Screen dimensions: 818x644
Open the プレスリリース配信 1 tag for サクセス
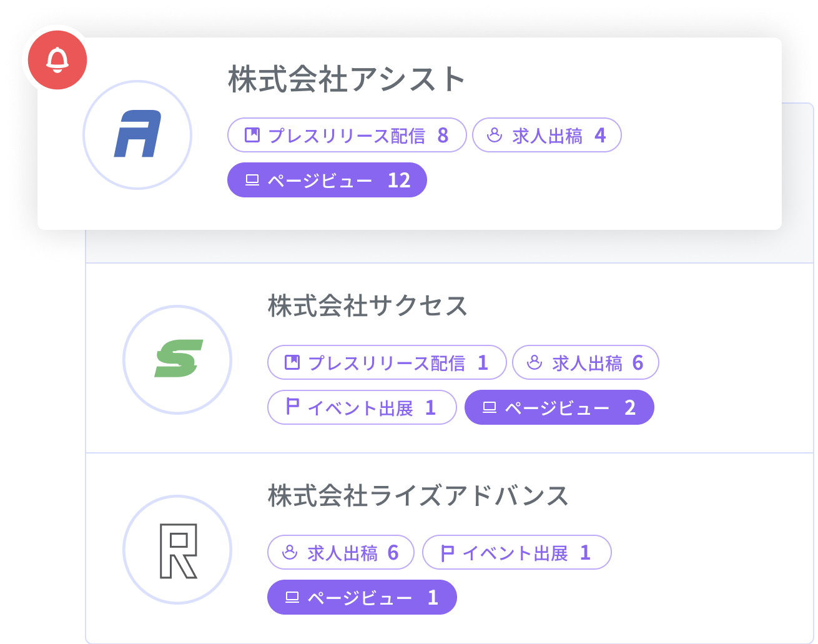click(x=387, y=362)
